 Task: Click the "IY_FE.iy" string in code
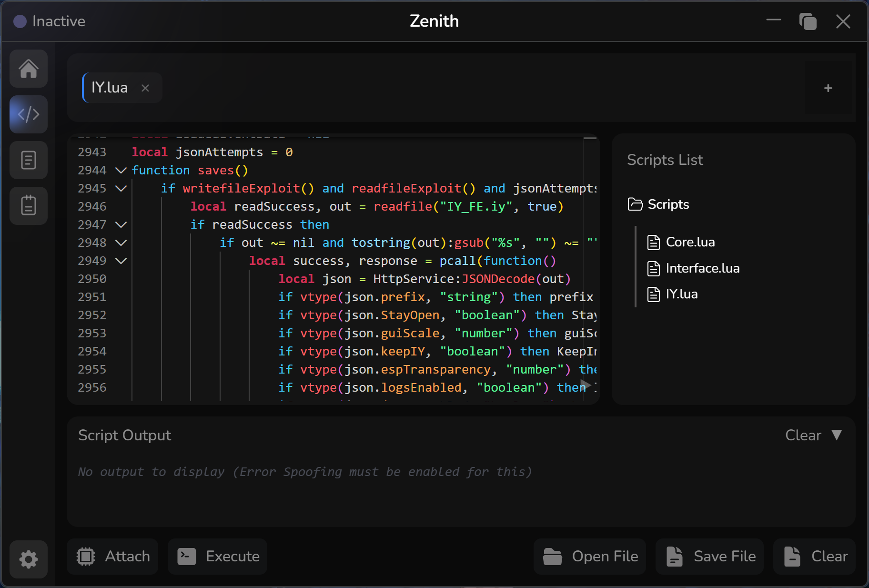pyautogui.click(x=476, y=206)
